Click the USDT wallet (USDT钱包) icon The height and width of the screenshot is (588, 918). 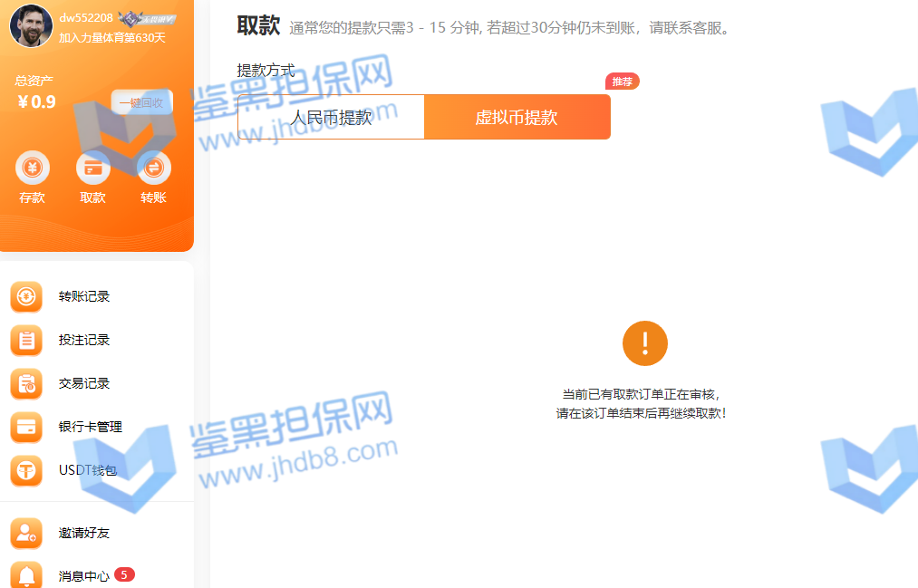(x=26, y=470)
